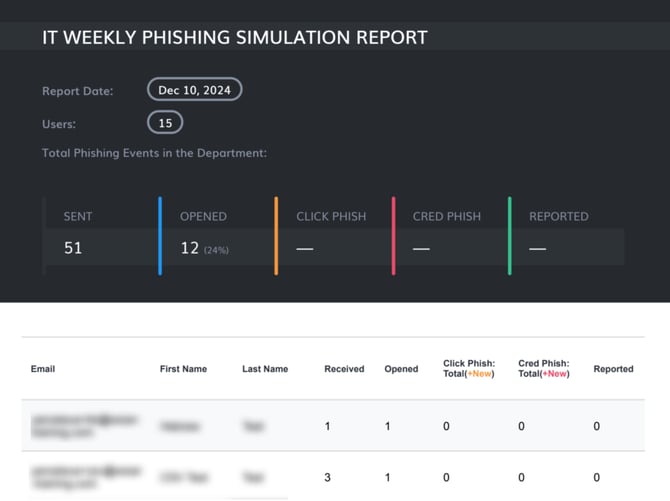Image resolution: width=670 pixels, height=501 pixels.
Task: Select the OPENED statistics card label
Action: click(203, 216)
